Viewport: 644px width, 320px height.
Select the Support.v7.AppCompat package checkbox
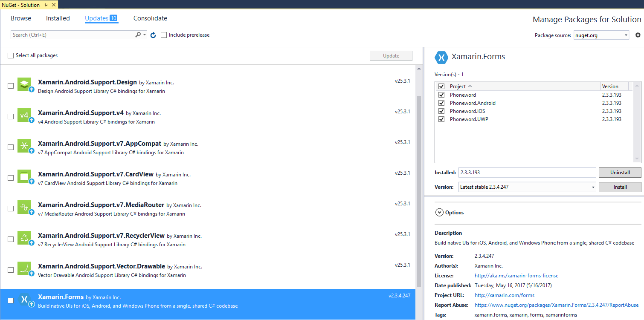[x=11, y=147]
